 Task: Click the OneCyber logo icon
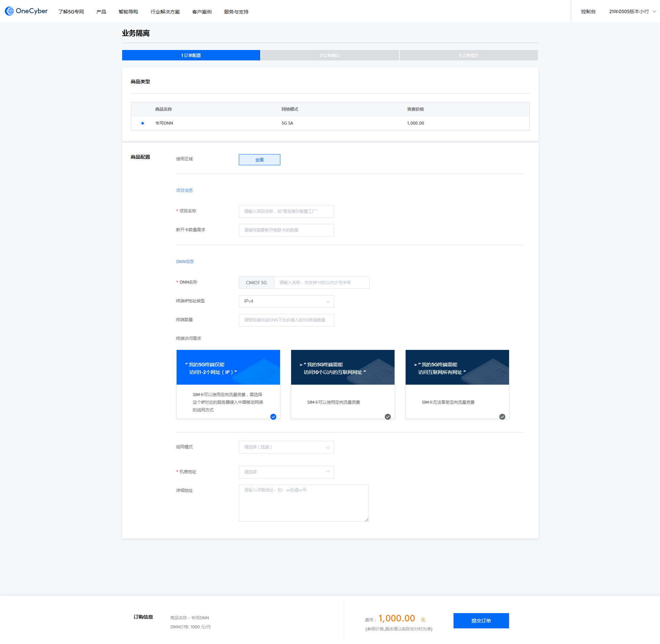[x=10, y=11]
